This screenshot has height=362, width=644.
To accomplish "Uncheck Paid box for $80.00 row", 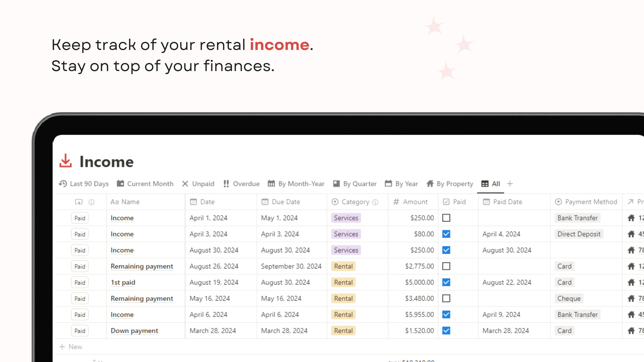I will pyautogui.click(x=446, y=234).
